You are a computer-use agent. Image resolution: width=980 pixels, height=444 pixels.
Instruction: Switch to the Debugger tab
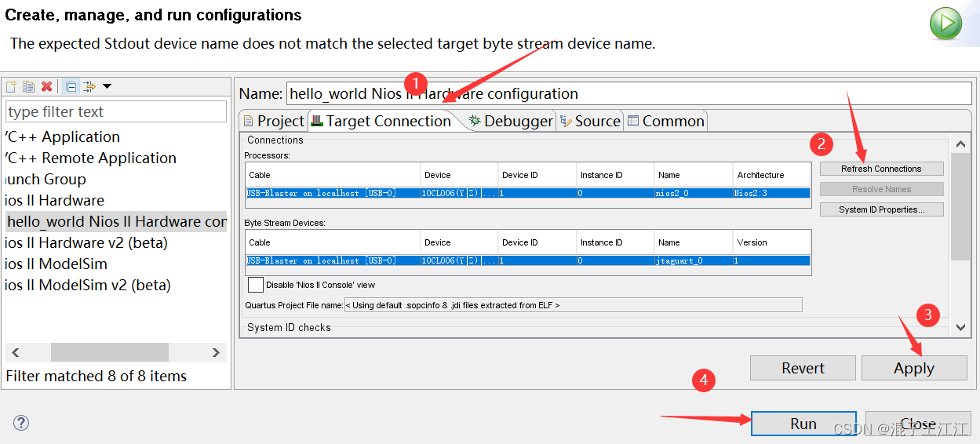click(511, 121)
